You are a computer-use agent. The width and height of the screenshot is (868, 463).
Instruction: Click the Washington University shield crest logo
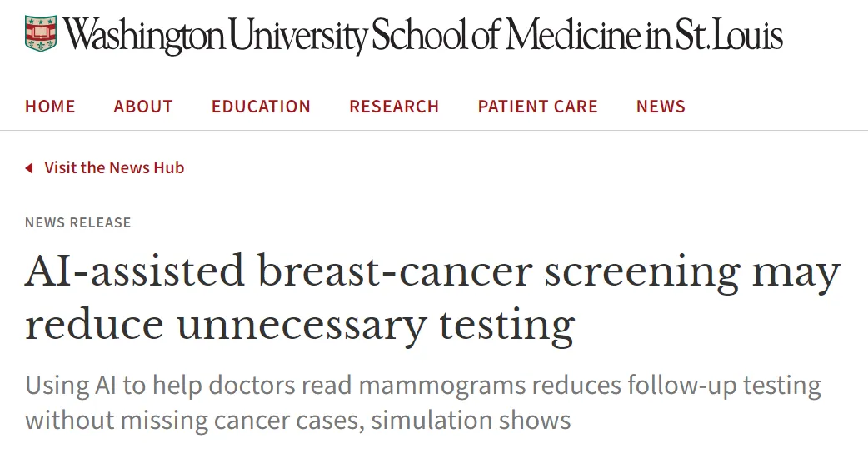[41, 34]
